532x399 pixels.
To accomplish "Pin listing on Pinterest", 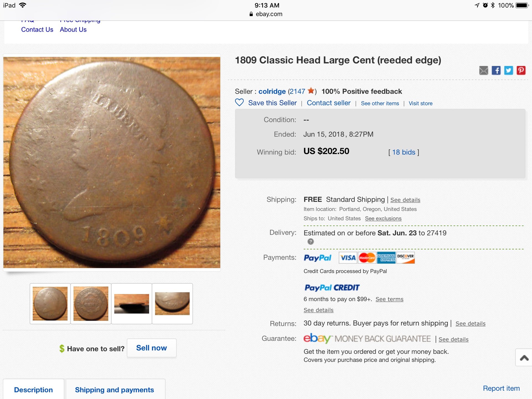I will [x=521, y=70].
